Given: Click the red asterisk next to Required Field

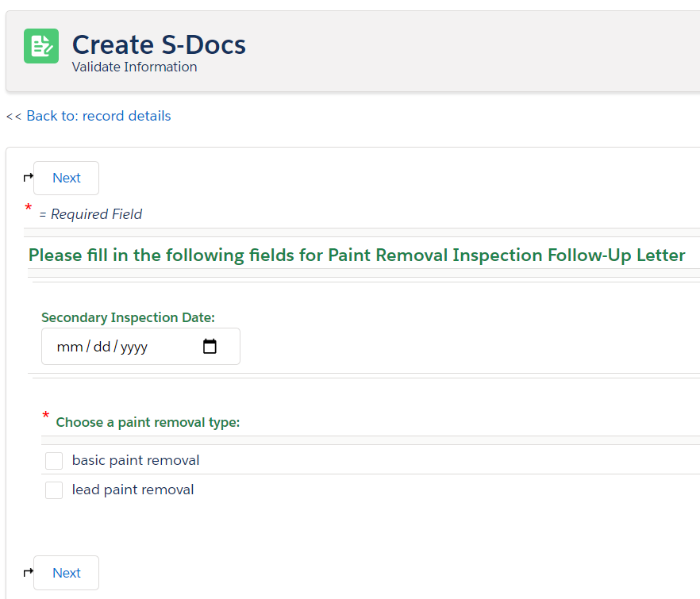Looking at the screenshot, I should pyautogui.click(x=29, y=208).
